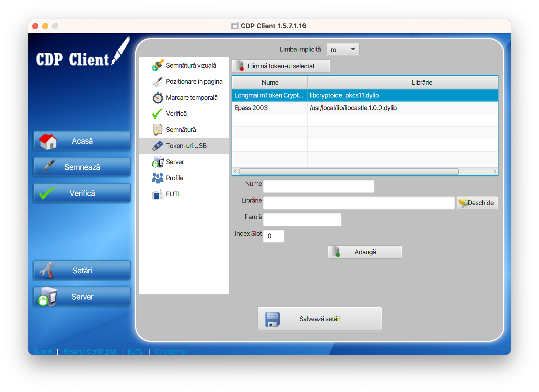Click the Marcare temporală stopwatch icon
This screenshot has width=539, height=392.
[158, 97]
